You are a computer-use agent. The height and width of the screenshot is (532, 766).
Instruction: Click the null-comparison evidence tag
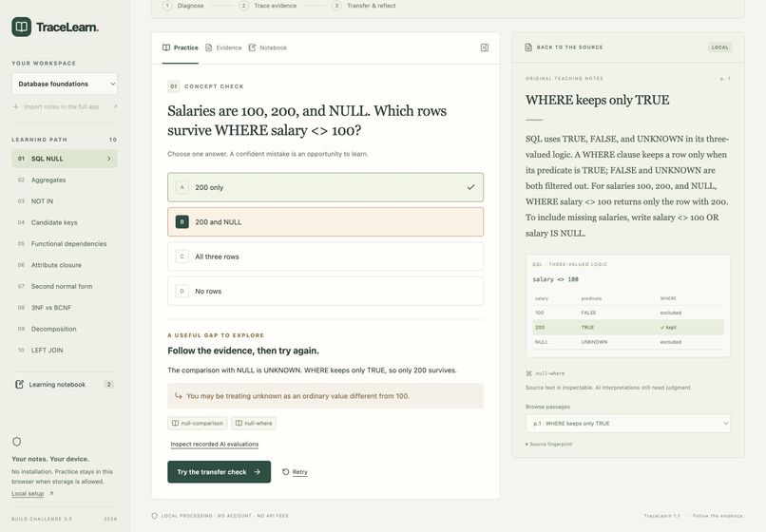[x=198, y=423]
